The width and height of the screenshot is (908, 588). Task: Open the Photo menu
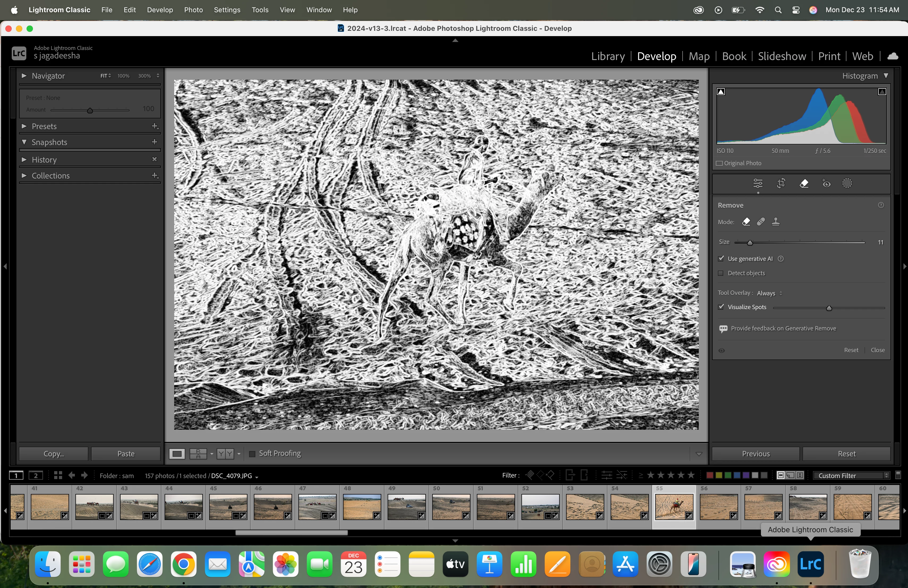click(194, 10)
